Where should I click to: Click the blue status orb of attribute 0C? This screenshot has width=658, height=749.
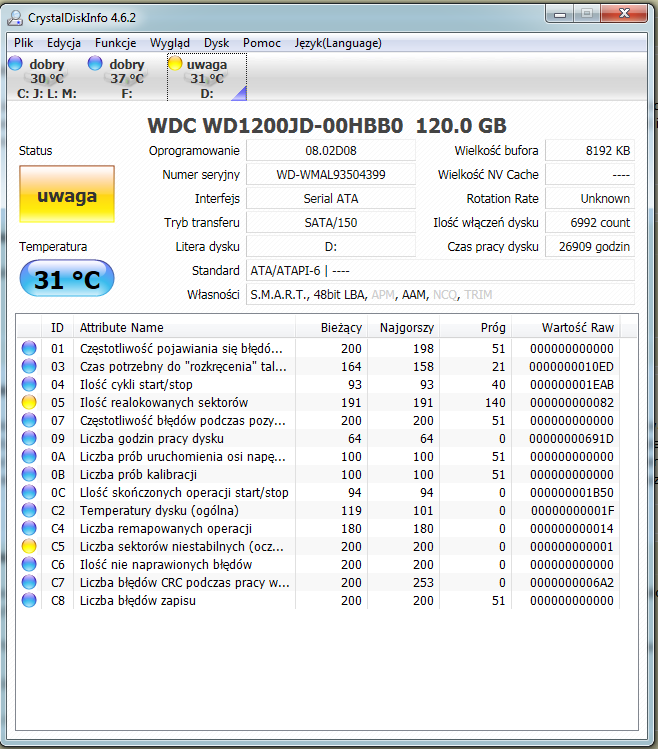pos(29,492)
